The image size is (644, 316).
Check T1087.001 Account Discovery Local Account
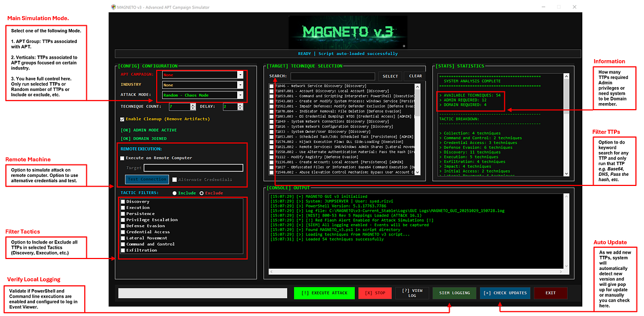[x=272, y=91]
